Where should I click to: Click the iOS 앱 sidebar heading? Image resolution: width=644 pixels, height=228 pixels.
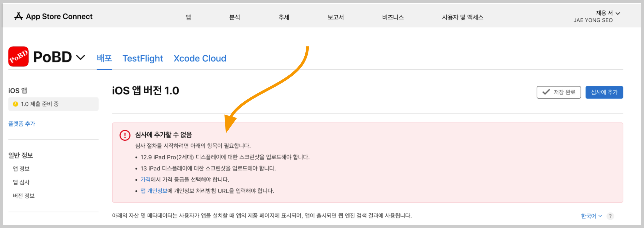pos(18,91)
